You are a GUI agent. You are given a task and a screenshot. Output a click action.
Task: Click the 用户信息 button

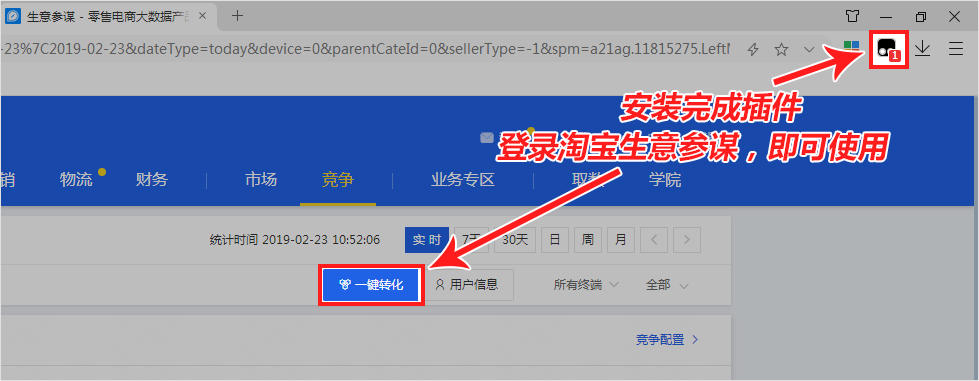click(468, 285)
